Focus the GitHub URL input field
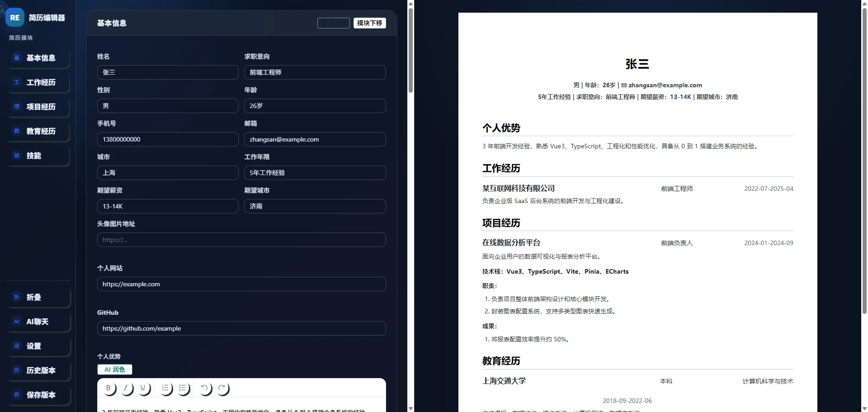The width and height of the screenshot is (868, 412). point(241,328)
